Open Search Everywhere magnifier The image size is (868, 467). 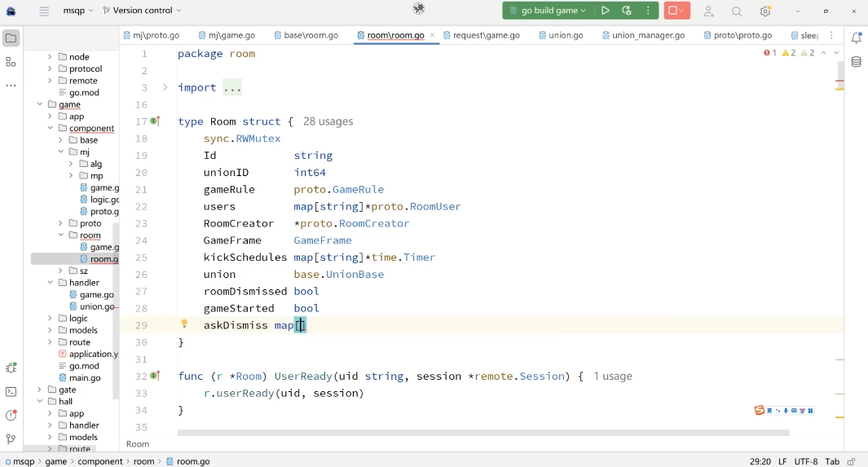(x=737, y=11)
